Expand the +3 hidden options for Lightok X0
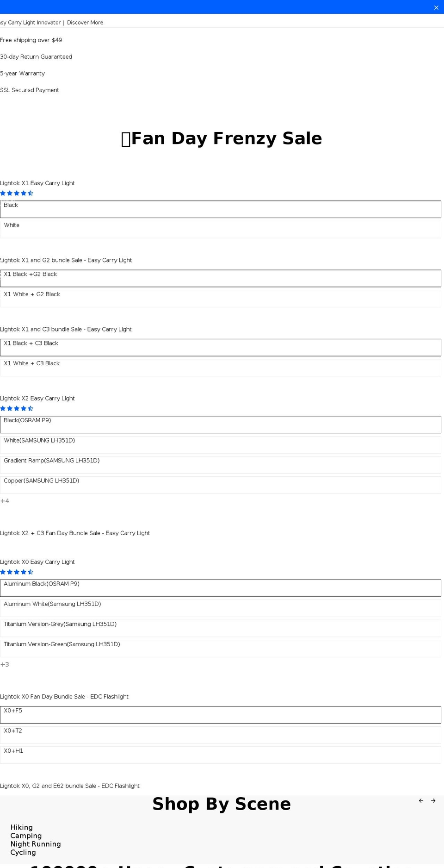The height and width of the screenshot is (868, 444). pos(5,664)
